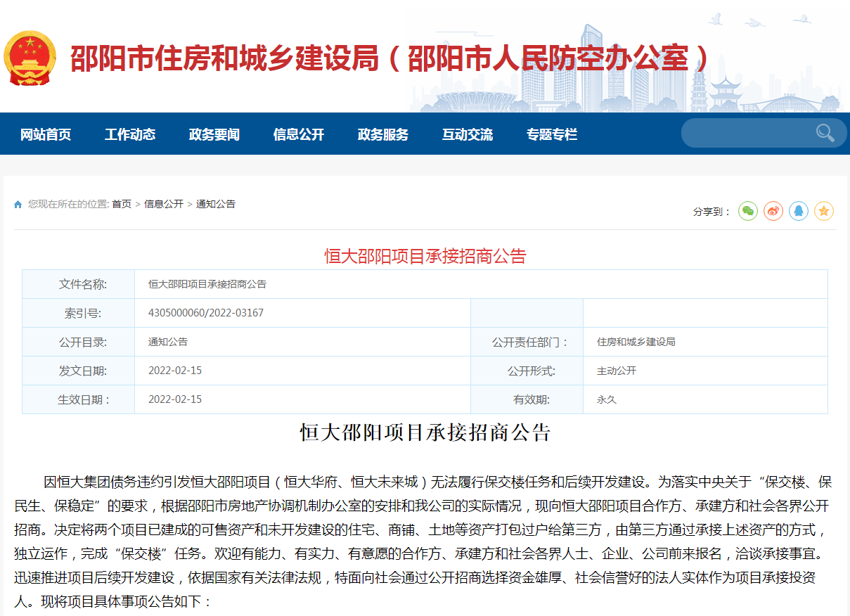
Task: Open 网站首页 in navigation bar
Action: [46, 134]
